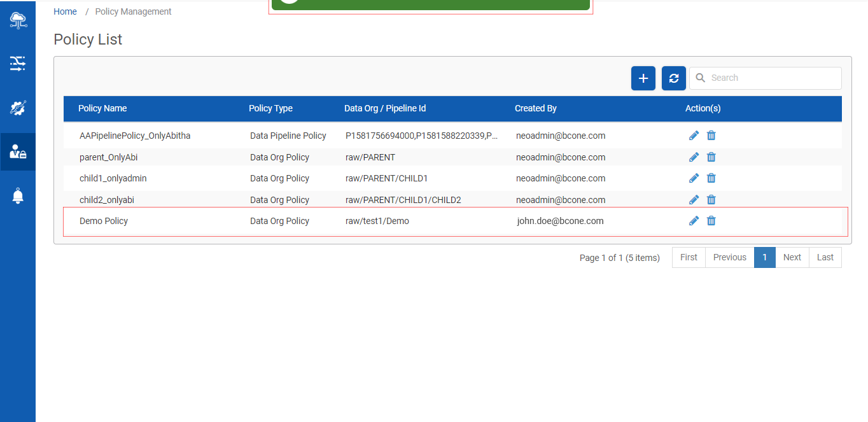
Task: Select page 1 in pagination
Action: [764, 257]
